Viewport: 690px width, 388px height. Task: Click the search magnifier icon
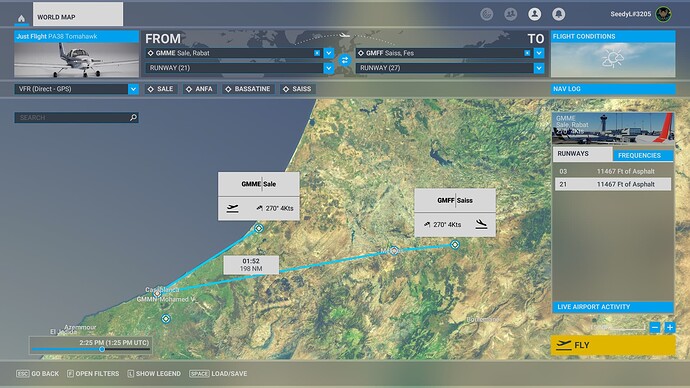coord(133,117)
